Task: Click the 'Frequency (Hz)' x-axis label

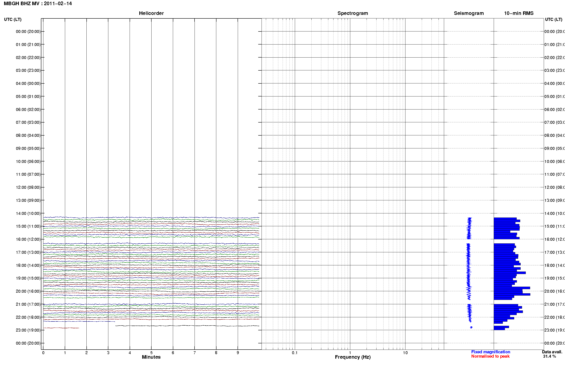Action: (353, 357)
